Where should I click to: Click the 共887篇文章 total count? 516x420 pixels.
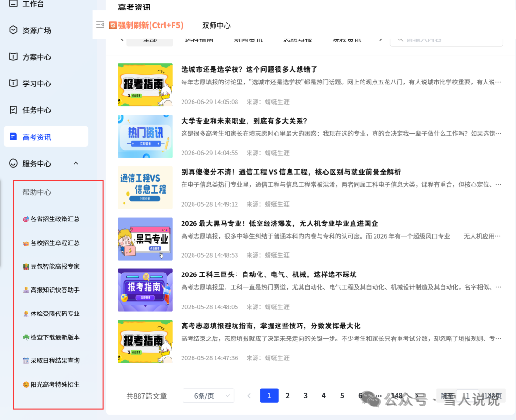tap(147, 396)
